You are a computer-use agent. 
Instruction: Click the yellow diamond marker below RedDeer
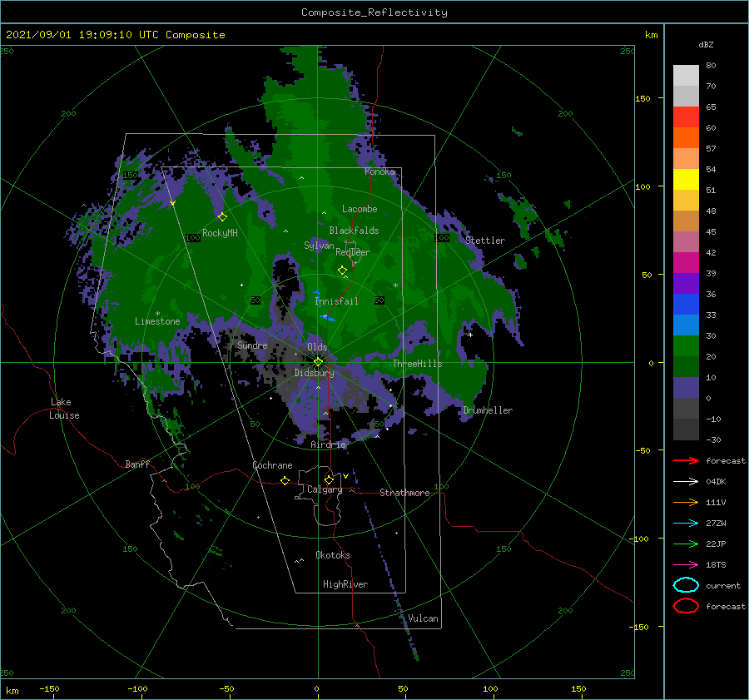coord(342,271)
